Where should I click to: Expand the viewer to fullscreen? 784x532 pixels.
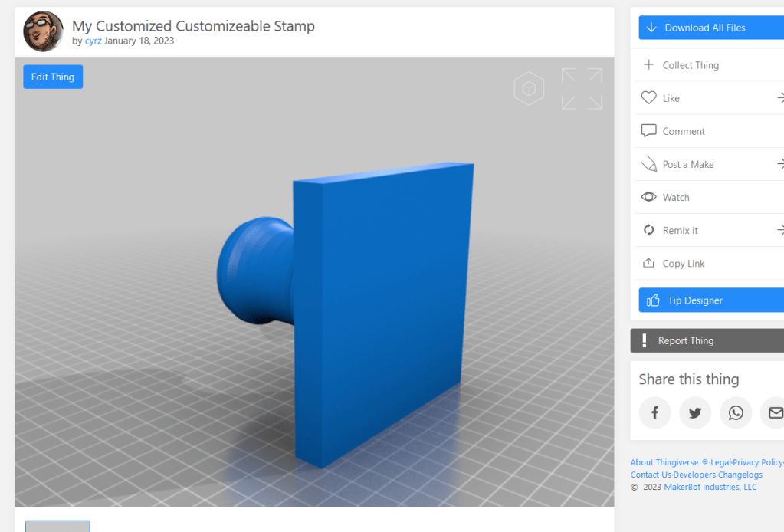point(581,89)
